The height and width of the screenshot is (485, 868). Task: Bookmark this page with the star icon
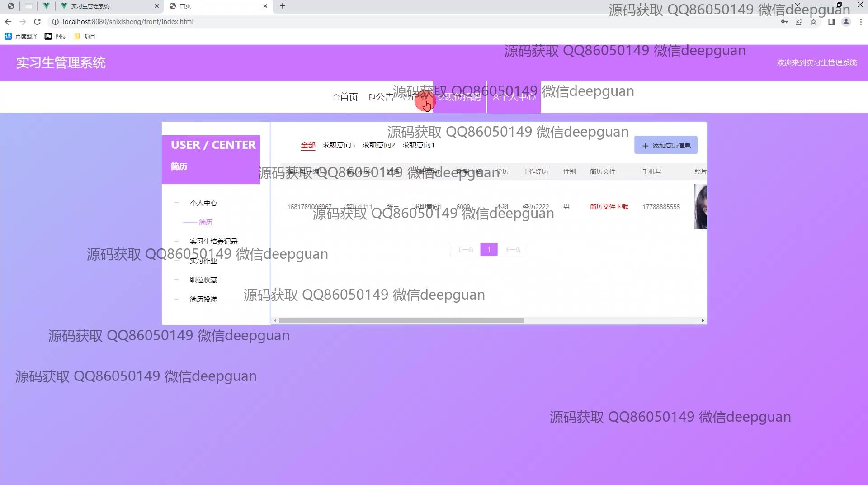point(813,22)
